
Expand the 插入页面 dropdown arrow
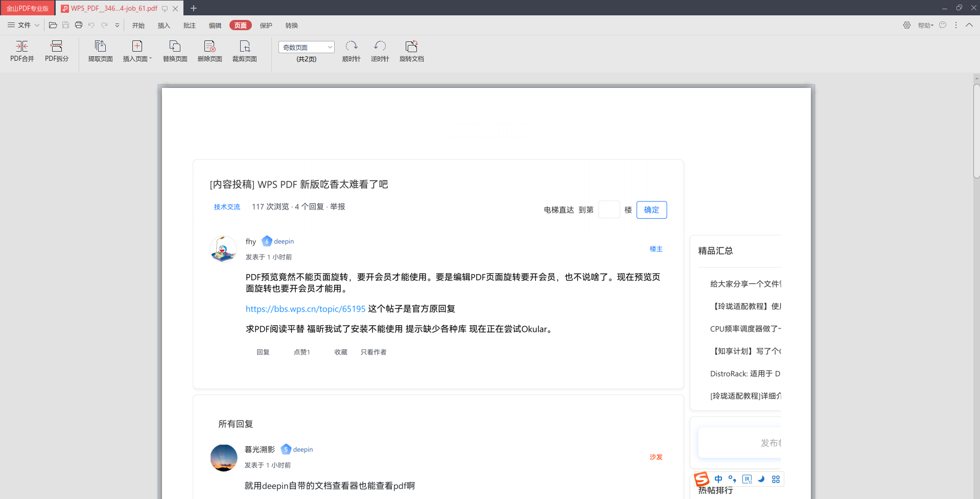click(150, 59)
